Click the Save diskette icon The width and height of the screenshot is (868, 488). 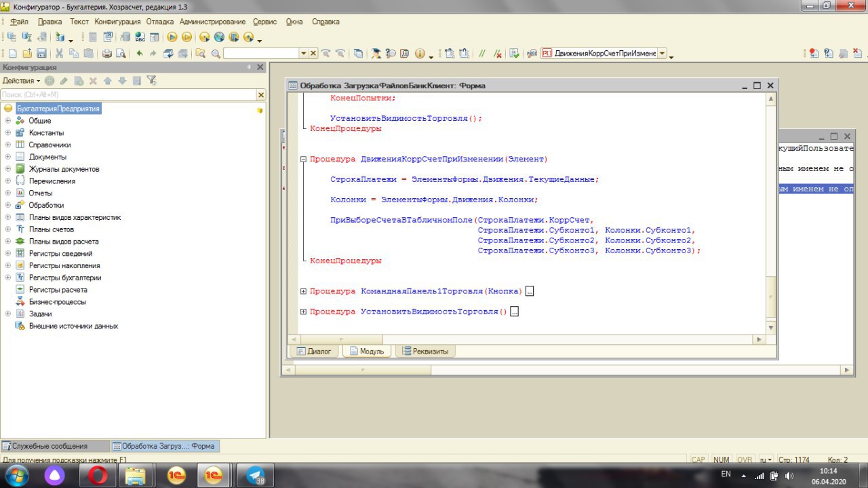tap(41, 53)
